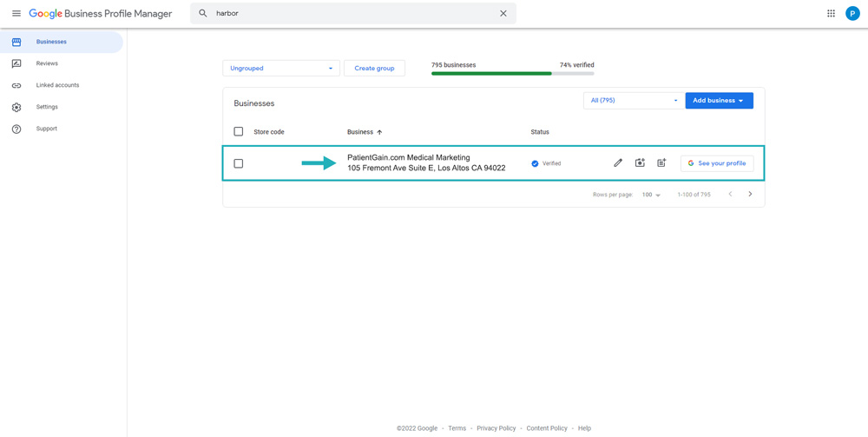Screen dimensions: 868x437
Task: Click the search magnifier icon
Action: [x=203, y=13]
